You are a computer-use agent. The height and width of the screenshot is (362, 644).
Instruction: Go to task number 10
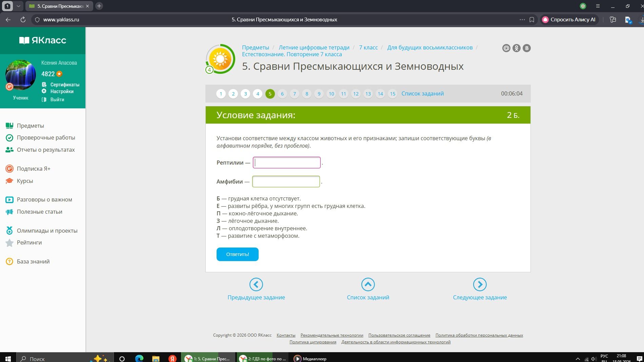click(x=331, y=94)
